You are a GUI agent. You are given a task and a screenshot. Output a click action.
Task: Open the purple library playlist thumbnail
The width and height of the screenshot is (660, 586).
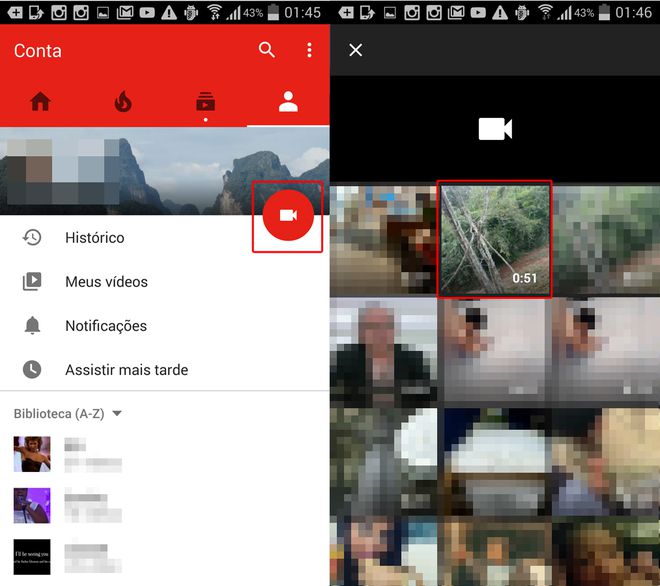coord(32,506)
